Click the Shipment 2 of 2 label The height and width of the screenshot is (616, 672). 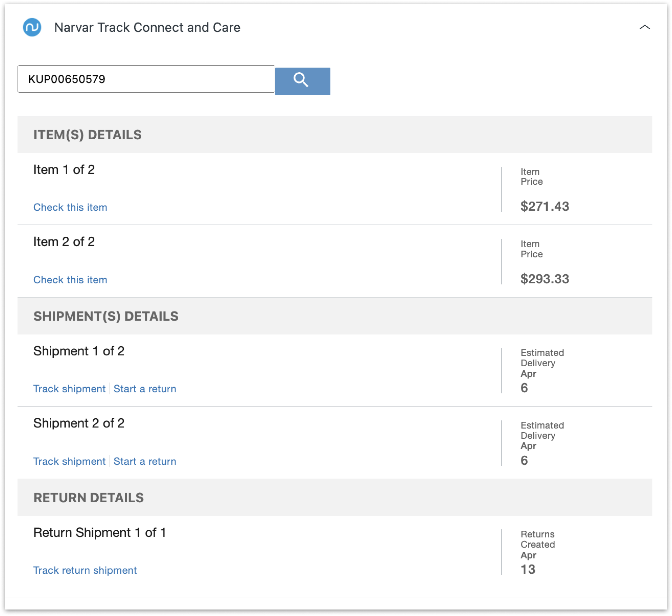(x=79, y=423)
